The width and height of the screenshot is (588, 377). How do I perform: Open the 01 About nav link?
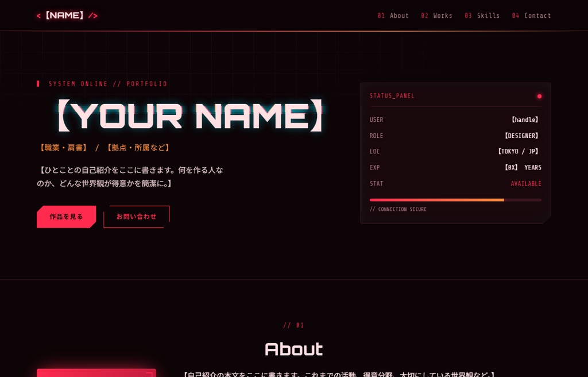(393, 16)
